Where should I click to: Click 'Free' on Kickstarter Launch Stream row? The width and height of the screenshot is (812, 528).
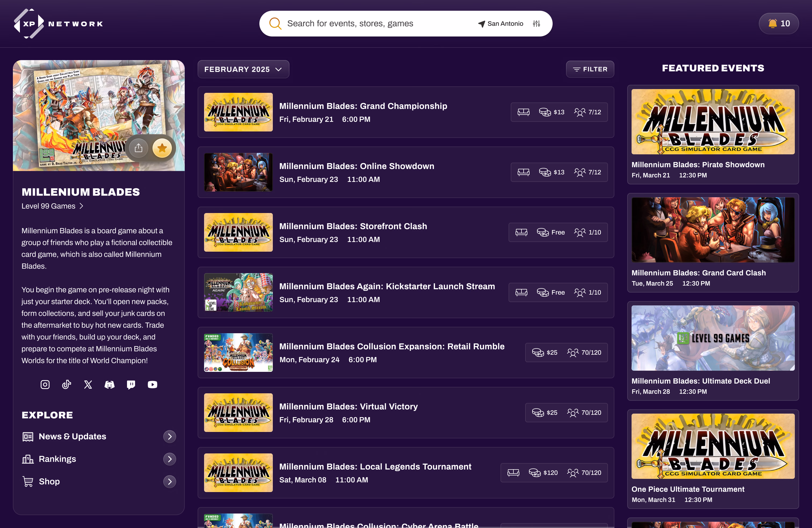pyautogui.click(x=558, y=292)
